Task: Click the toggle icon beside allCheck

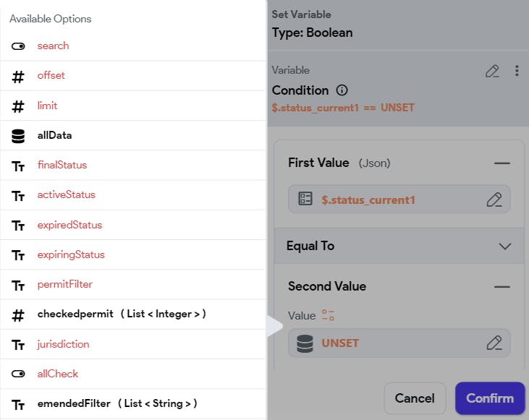Action: pos(19,374)
